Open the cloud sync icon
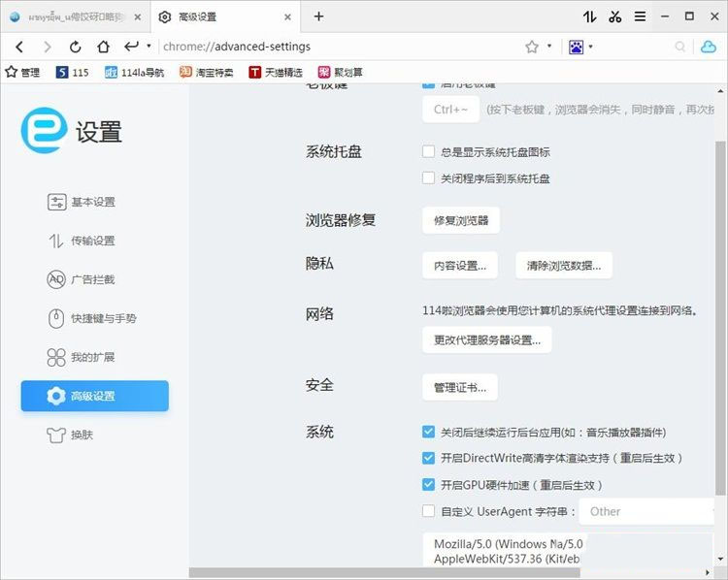This screenshot has height=580, width=728. click(708, 47)
